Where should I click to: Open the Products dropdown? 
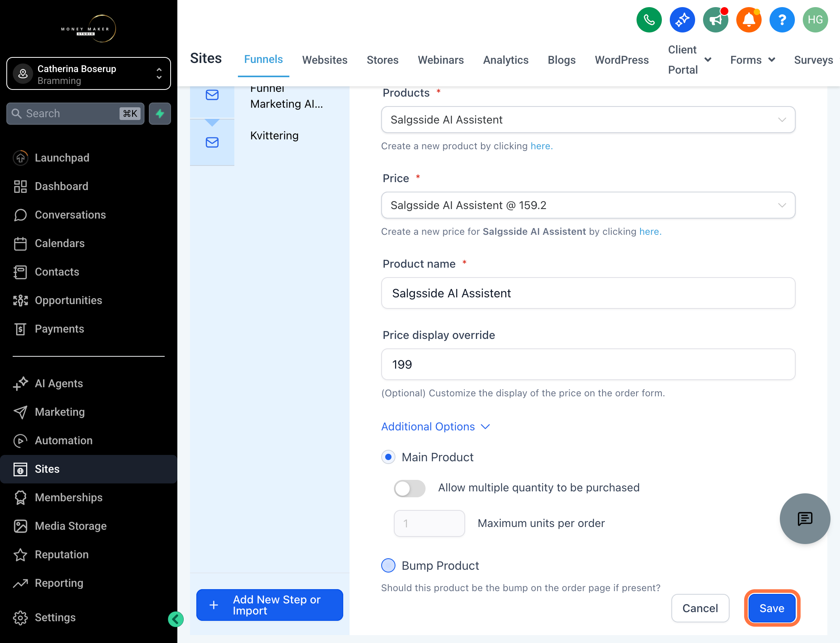point(588,120)
